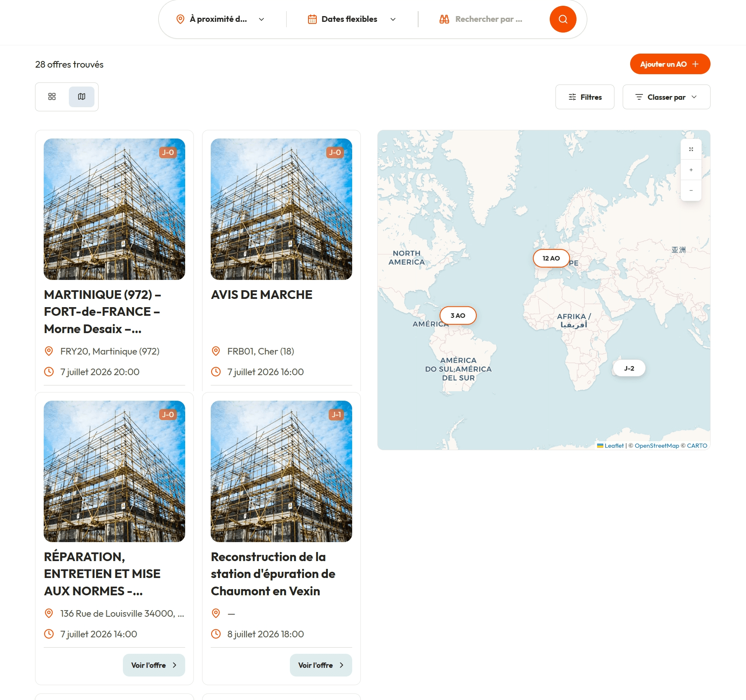Screen dimensions: 746x700
Task: Click the pin icon beside Rue de Louisville
Action: pos(49,613)
